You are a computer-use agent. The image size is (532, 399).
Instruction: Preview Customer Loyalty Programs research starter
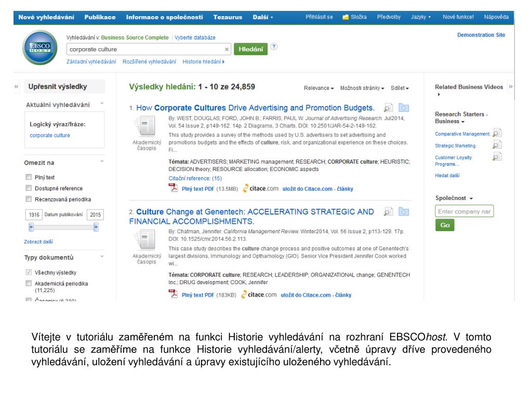tap(497, 156)
